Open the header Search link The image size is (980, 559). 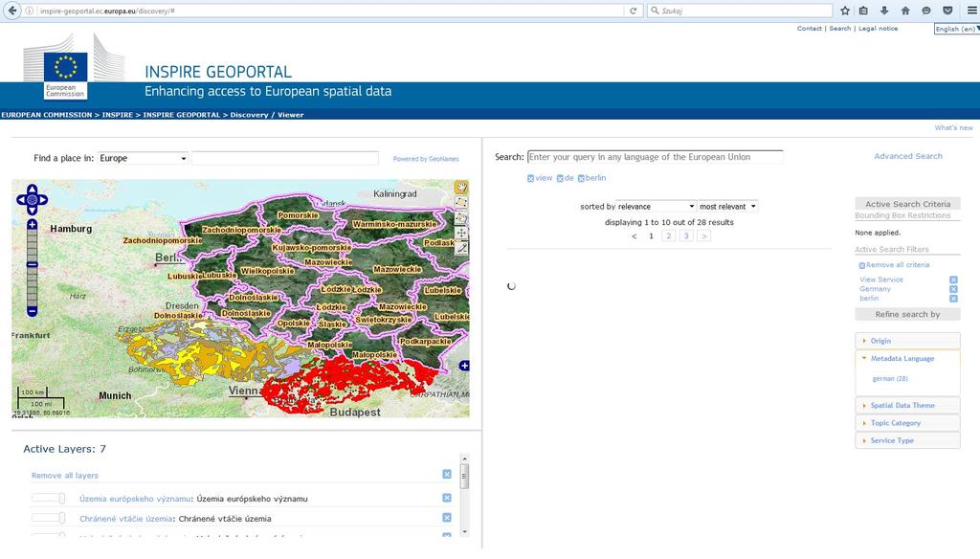840,28
